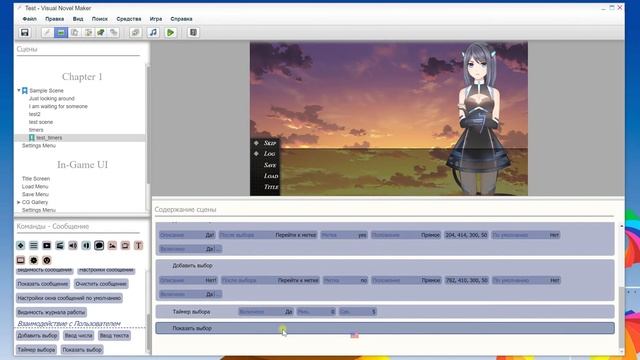
Task: Click Load in the game preview menu
Action: pyautogui.click(x=271, y=176)
